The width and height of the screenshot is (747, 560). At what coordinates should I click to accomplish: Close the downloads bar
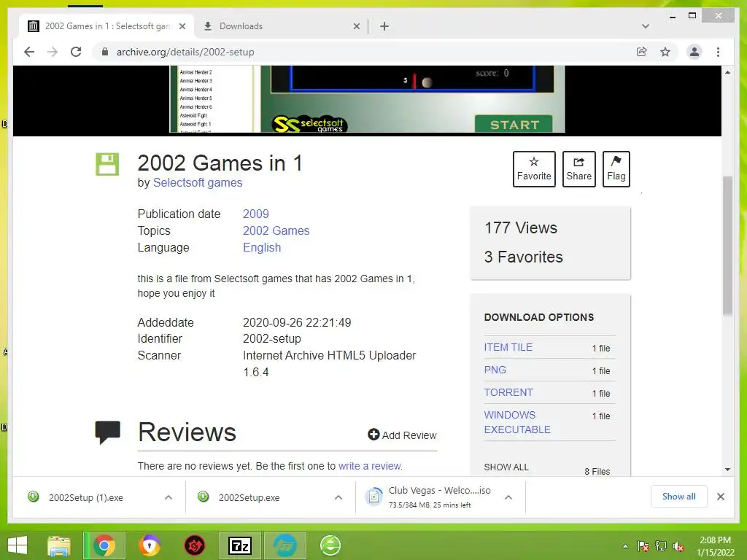tap(721, 497)
